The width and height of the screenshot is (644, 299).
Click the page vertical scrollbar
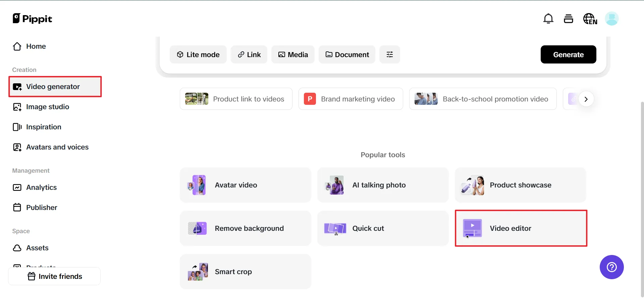[642, 198]
